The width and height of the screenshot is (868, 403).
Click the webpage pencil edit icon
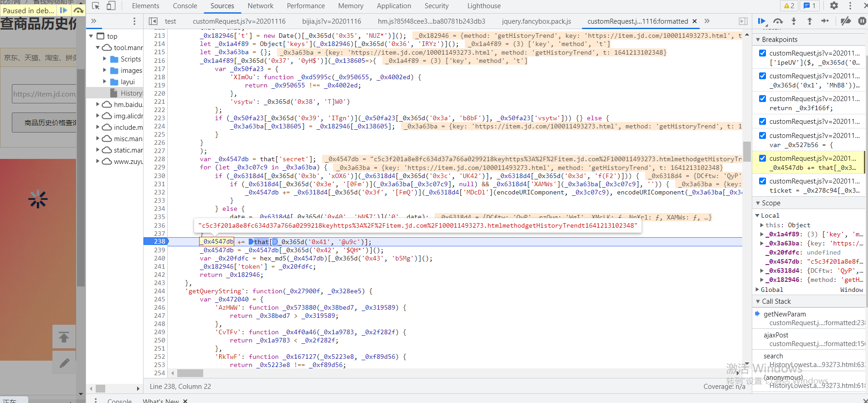point(64,362)
